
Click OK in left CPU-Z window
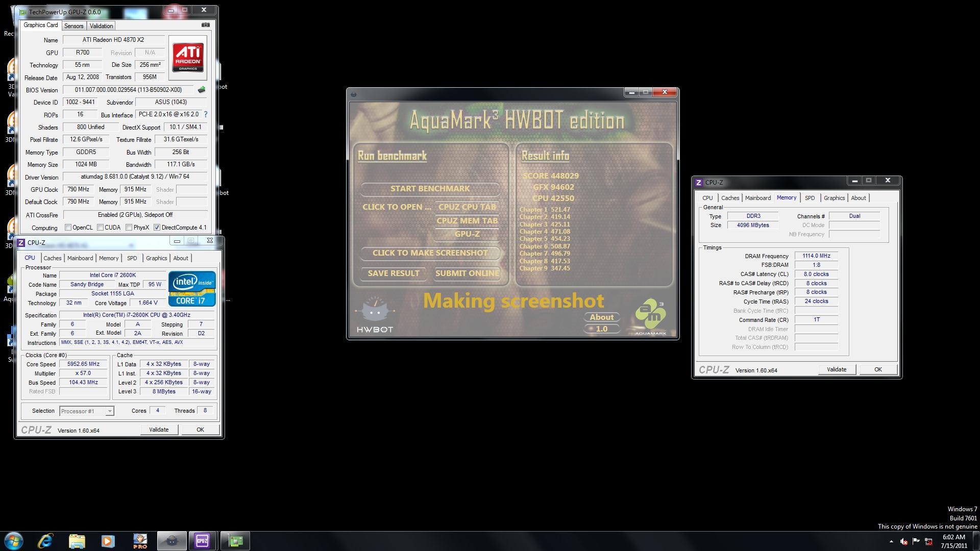click(200, 430)
